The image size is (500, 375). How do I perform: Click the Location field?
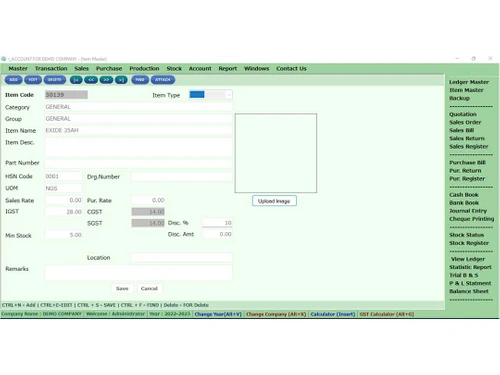(x=182, y=257)
